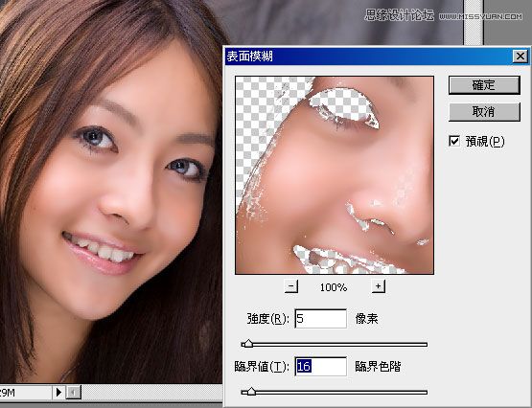
Task: Click the zoom in plus button
Action: [x=379, y=286]
